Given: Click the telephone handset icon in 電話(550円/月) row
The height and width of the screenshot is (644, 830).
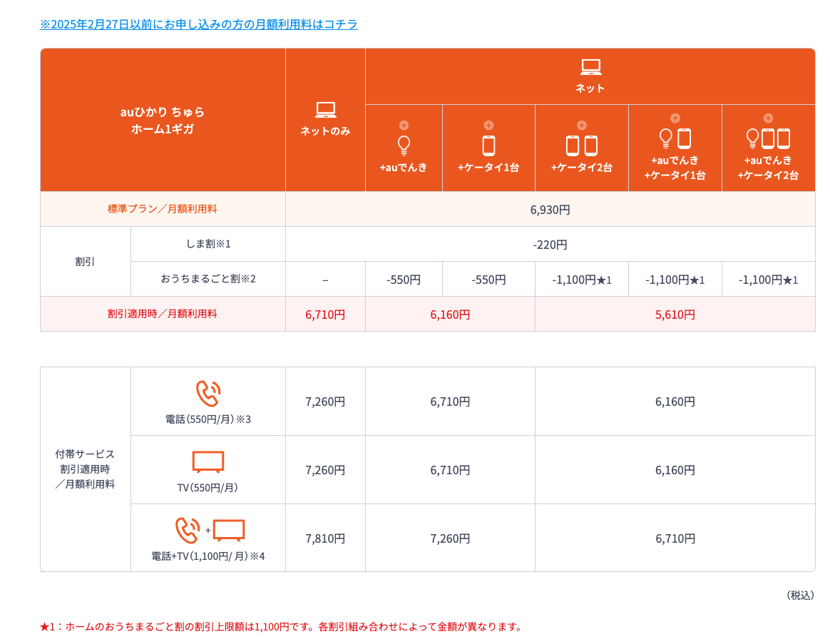Looking at the screenshot, I should (208, 394).
